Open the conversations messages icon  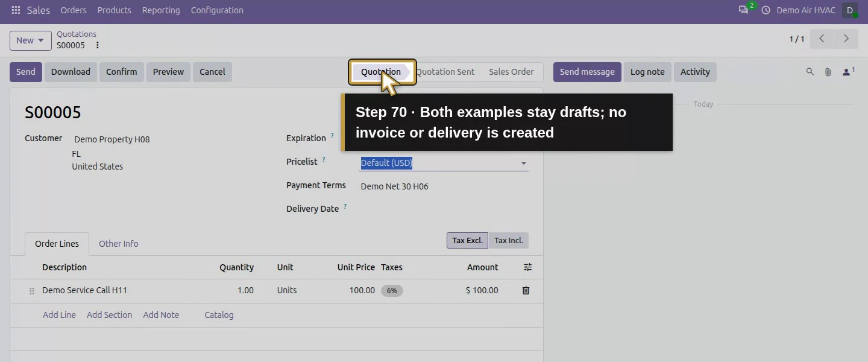coord(744,10)
